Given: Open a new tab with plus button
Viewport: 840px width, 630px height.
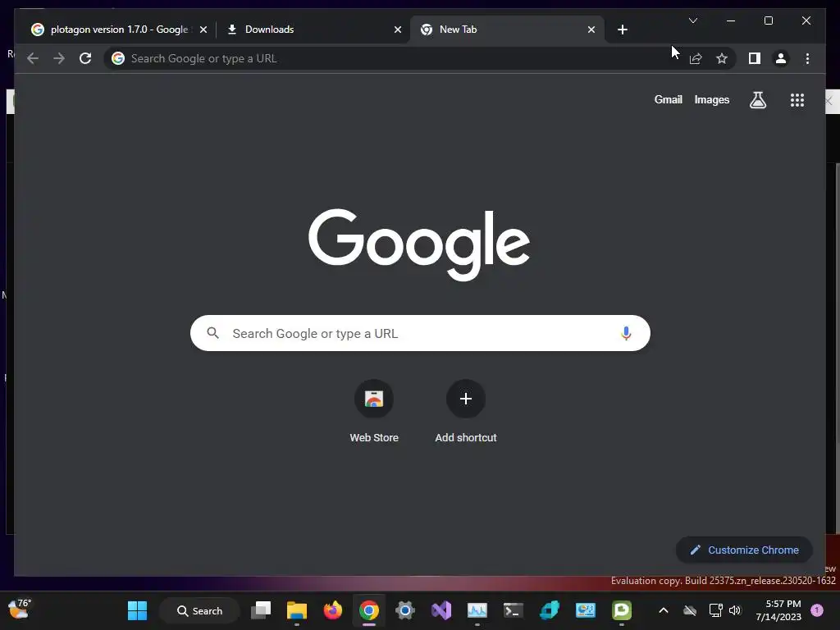Looking at the screenshot, I should 622,30.
